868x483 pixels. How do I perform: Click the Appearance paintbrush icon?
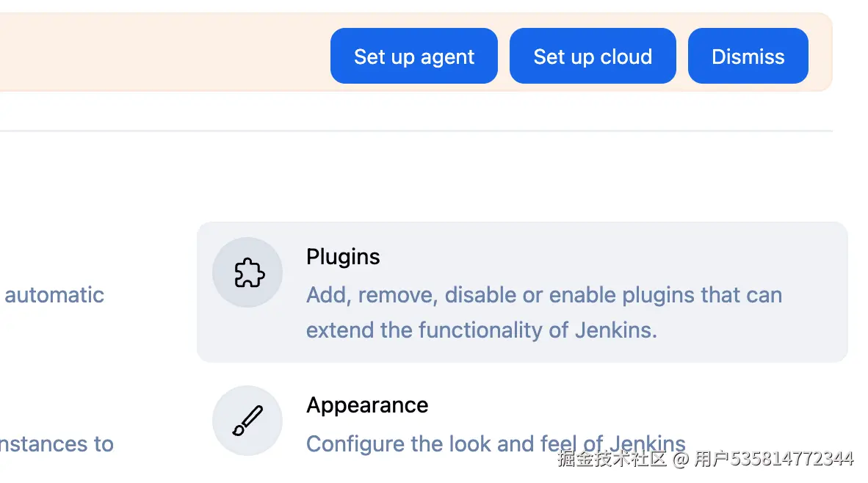pyautogui.click(x=248, y=421)
